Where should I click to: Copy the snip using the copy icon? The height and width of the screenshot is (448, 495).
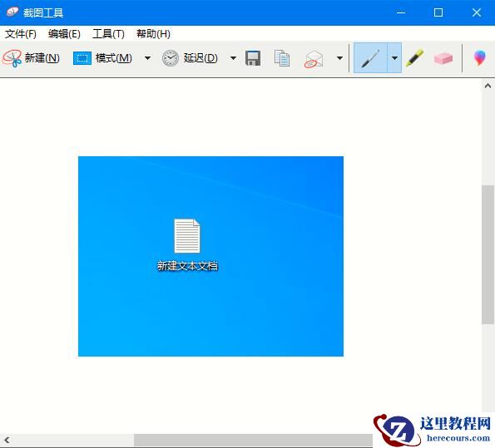[281, 58]
